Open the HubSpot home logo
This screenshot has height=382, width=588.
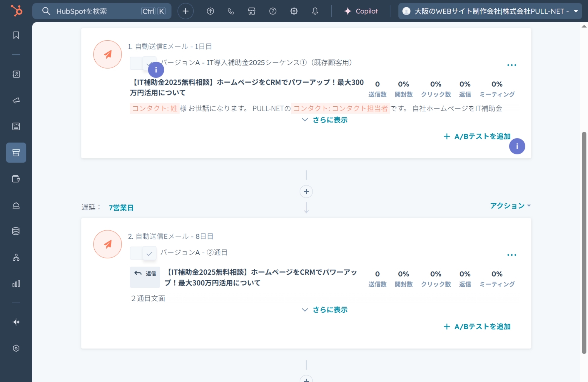pos(16,11)
